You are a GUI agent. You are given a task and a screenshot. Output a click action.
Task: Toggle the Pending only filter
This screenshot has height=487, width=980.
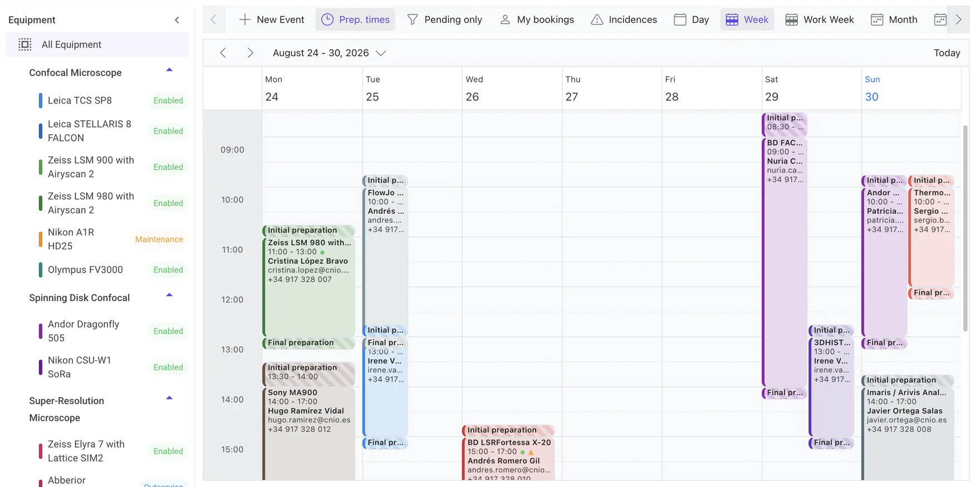pos(445,19)
